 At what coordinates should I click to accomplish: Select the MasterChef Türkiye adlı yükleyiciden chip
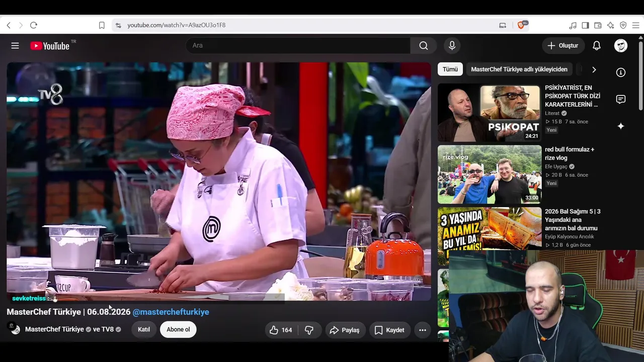point(519,69)
